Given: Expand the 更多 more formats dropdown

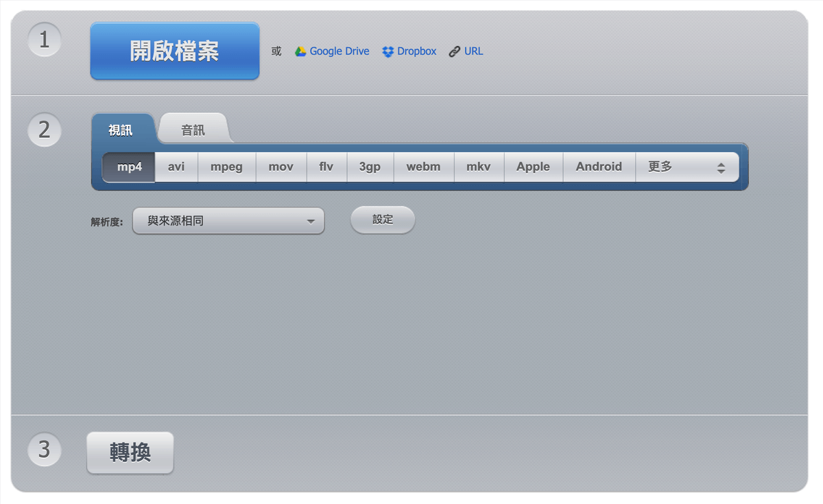Looking at the screenshot, I should 687,167.
